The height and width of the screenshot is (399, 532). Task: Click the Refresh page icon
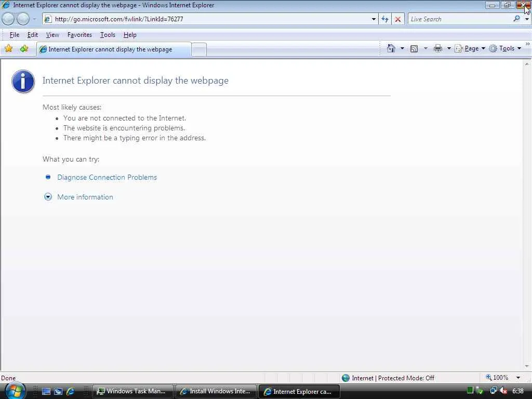385,19
